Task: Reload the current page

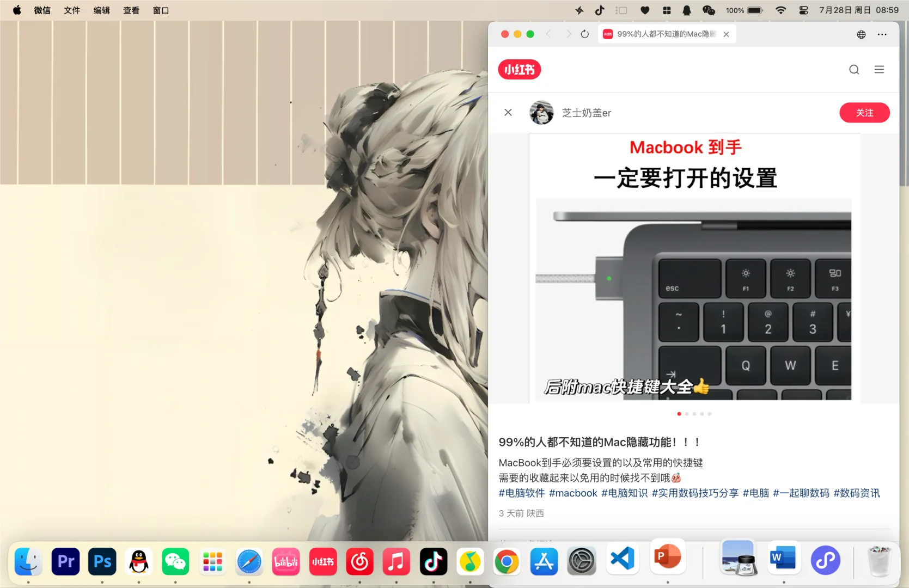Action: (584, 34)
